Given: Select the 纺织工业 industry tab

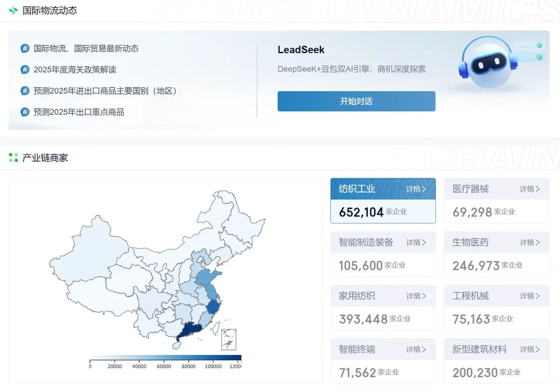Looking at the screenshot, I should pos(383,201).
